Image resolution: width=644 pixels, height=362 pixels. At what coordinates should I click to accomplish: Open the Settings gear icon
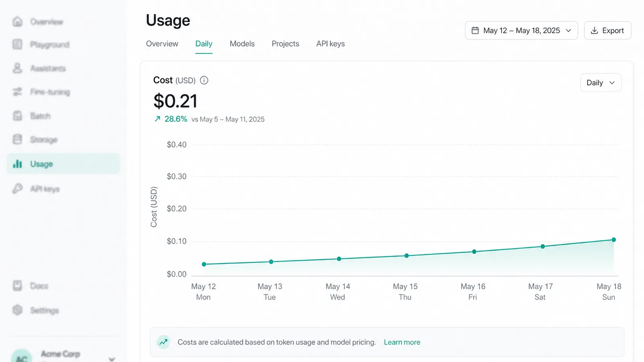(17, 310)
